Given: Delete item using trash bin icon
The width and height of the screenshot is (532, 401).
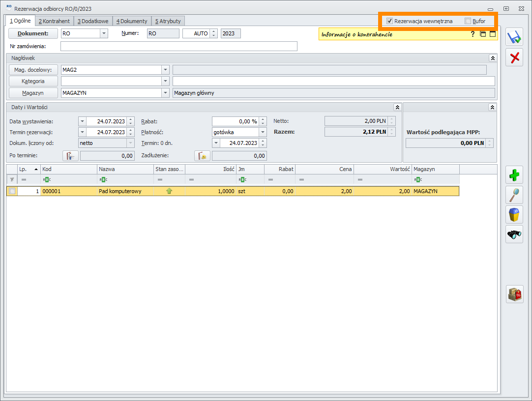Looking at the screenshot, I should pyautogui.click(x=515, y=215).
